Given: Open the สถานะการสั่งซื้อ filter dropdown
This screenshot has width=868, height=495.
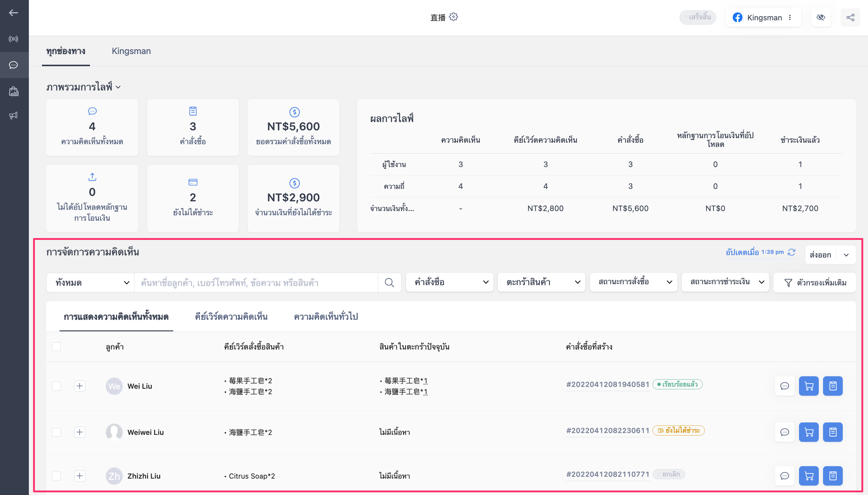Looking at the screenshot, I should (633, 282).
